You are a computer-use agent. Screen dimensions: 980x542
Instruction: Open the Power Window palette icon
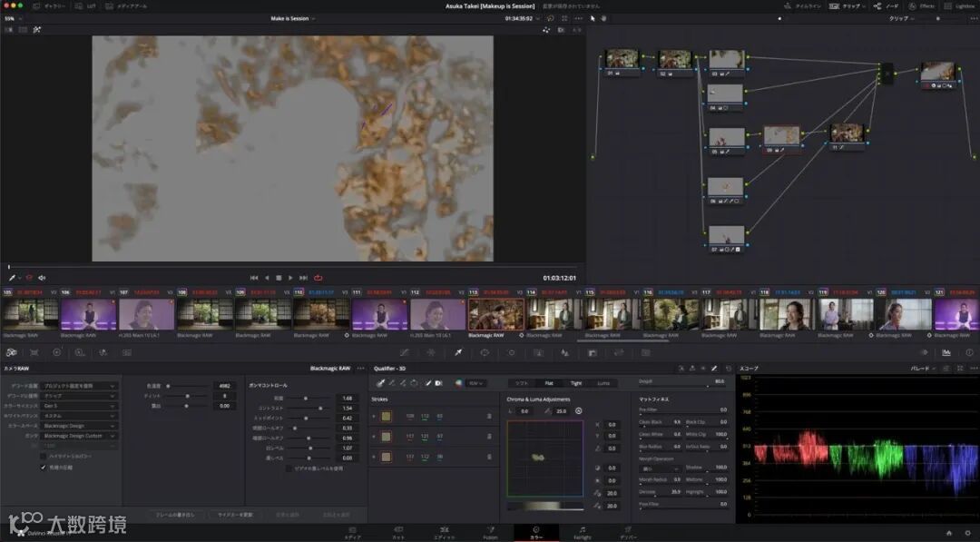[x=485, y=352]
